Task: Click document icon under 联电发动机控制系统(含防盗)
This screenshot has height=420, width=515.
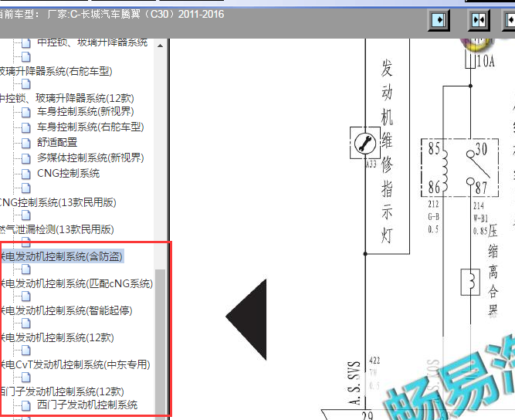Action: click(x=26, y=269)
